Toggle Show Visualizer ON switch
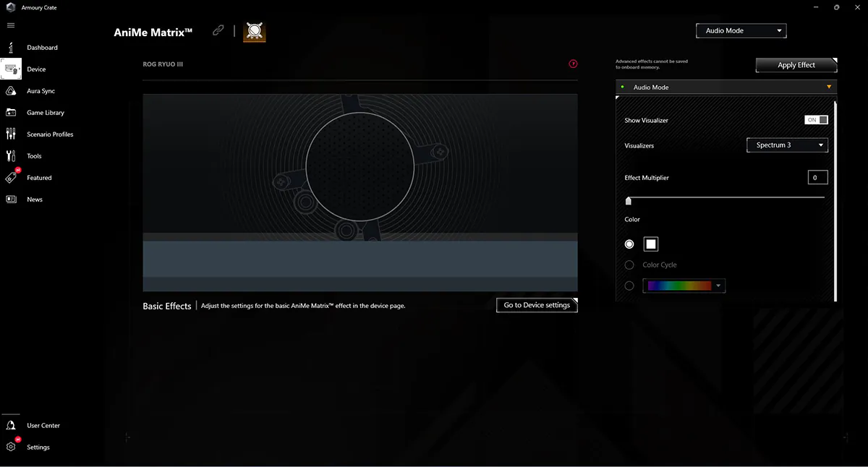The width and height of the screenshot is (868, 467). (x=816, y=120)
